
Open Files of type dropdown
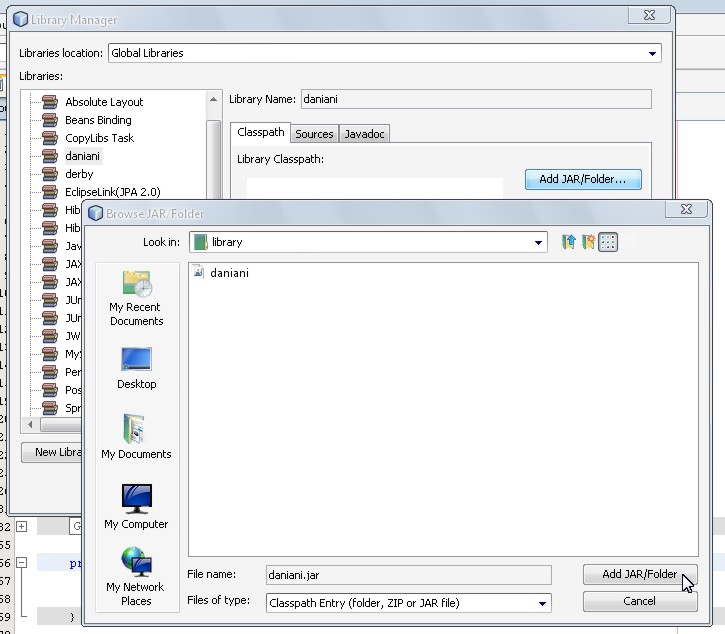coord(542,603)
